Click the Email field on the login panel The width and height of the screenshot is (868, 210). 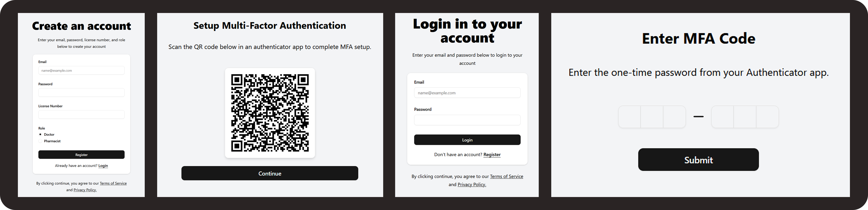tap(467, 93)
